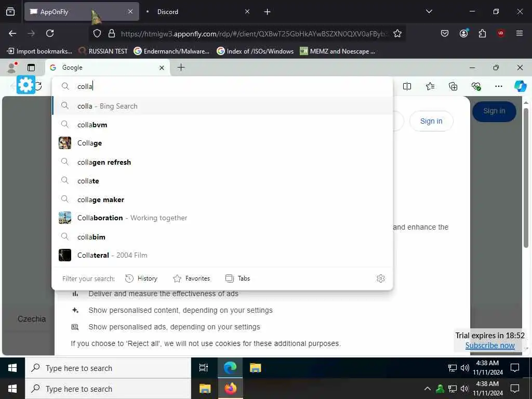
Task: Filter search by History
Action: click(x=141, y=278)
